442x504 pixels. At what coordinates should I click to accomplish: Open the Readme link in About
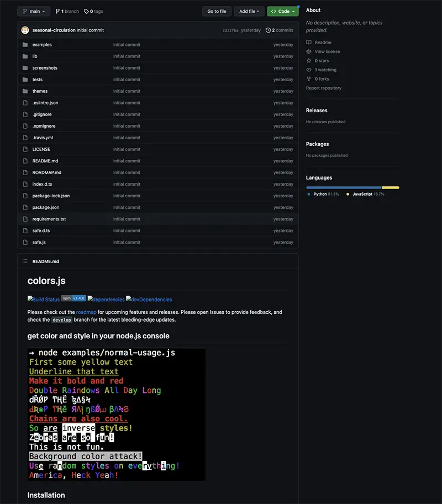[323, 43]
